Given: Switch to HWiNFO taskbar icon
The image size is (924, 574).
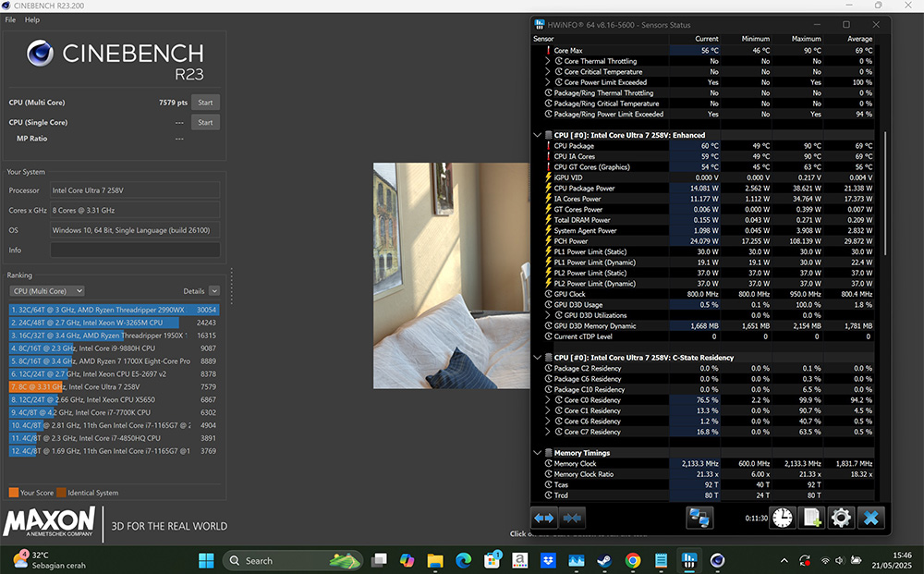Looking at the screenshot, I should coord(689,560).
